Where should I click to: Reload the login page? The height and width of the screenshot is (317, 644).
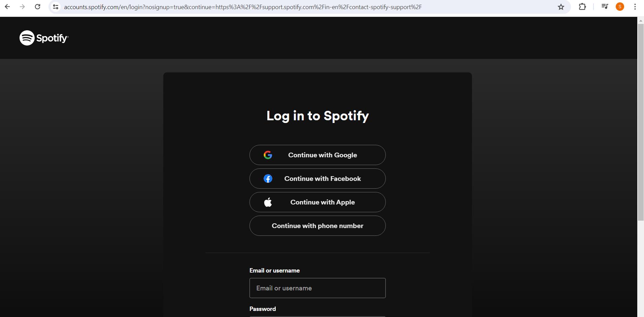coord(37,6)
